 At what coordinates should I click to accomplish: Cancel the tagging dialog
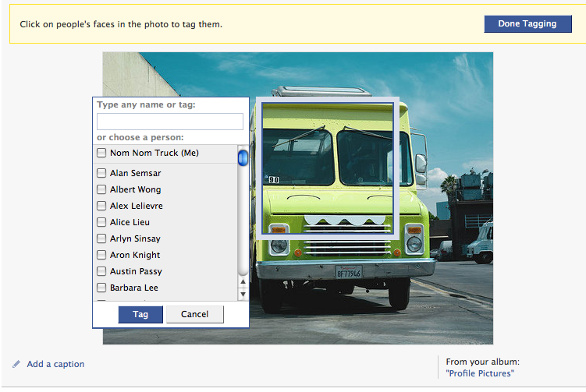click(x=195, y=314)
